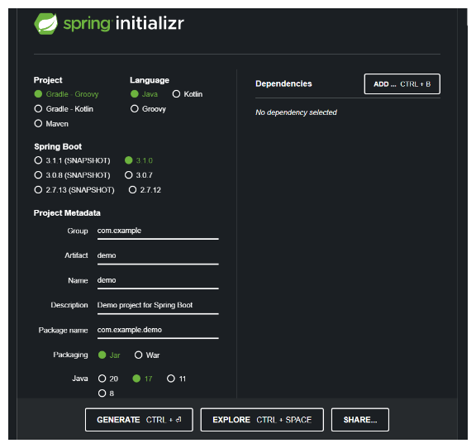Select Java as the language
476x448 pixels.
click(x=144, y=94)
